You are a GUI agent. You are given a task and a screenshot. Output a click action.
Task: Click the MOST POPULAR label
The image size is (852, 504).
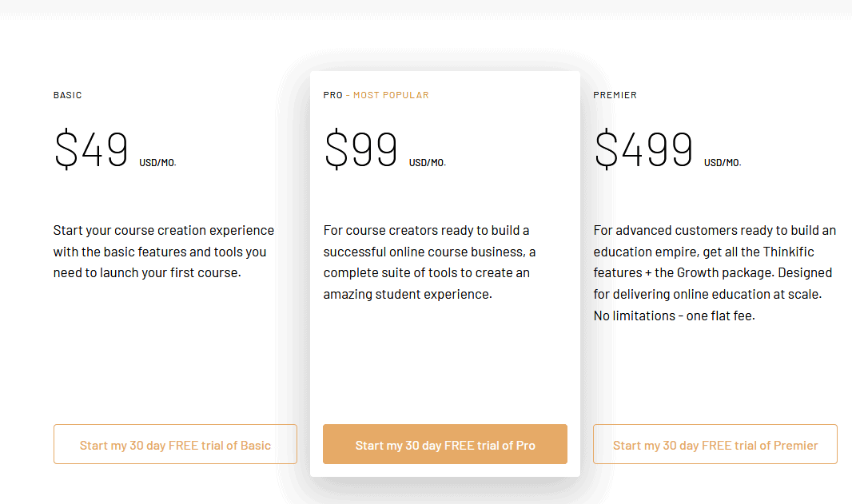(391, 95)
